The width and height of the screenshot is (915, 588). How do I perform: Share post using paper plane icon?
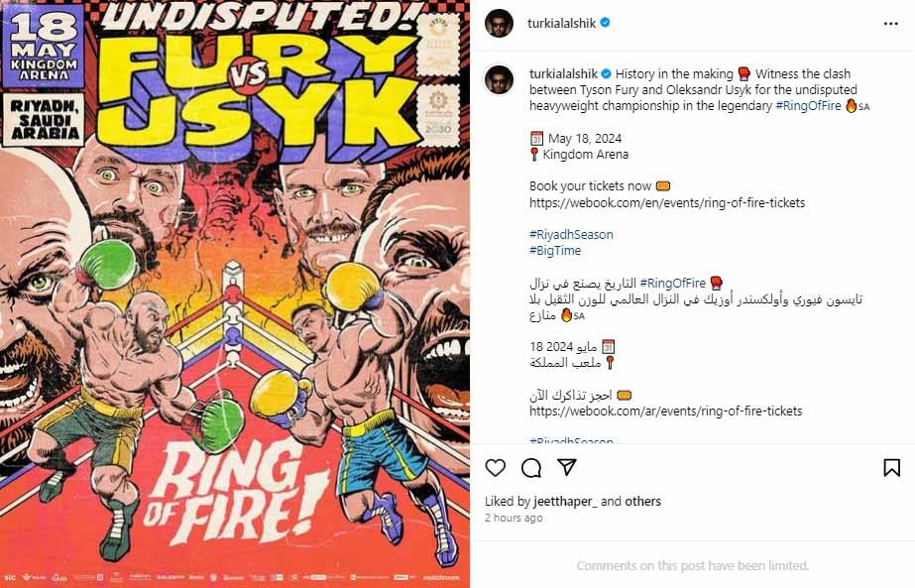coord(567,467)
